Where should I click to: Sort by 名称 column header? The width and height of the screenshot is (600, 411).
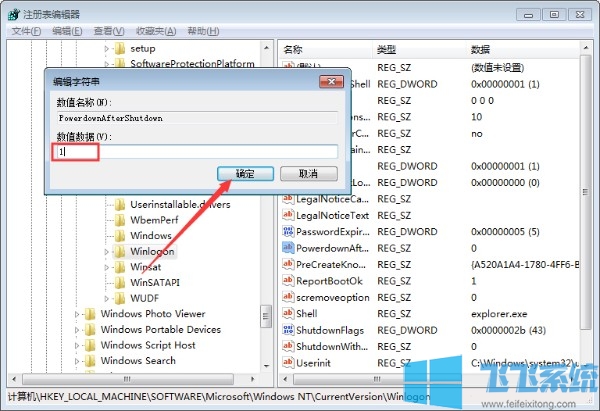tap(325, 49)
